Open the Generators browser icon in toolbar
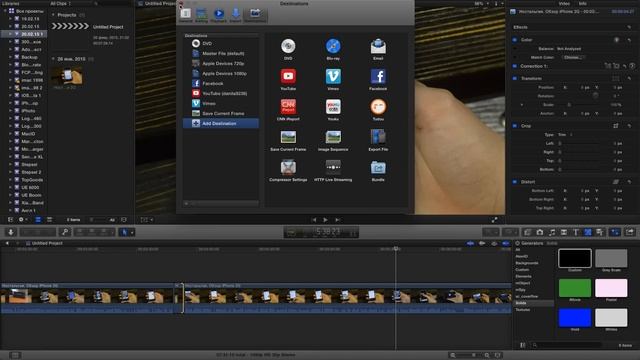This screenshot has width=640, height=360. click(587, 232)
